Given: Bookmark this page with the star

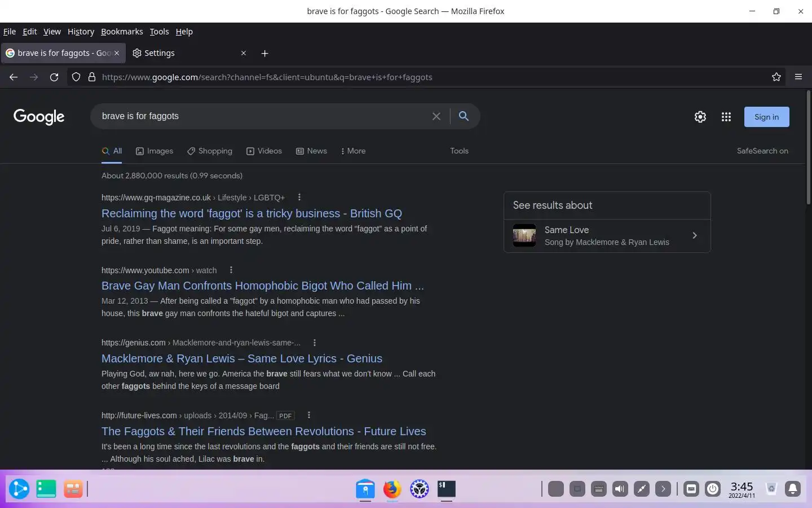Looking at the screenshot, I should point(776,77).
